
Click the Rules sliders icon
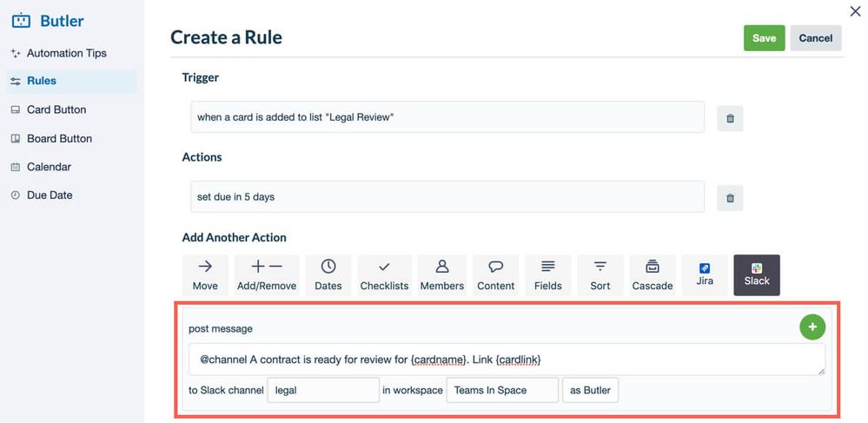[x=16, y=81]
